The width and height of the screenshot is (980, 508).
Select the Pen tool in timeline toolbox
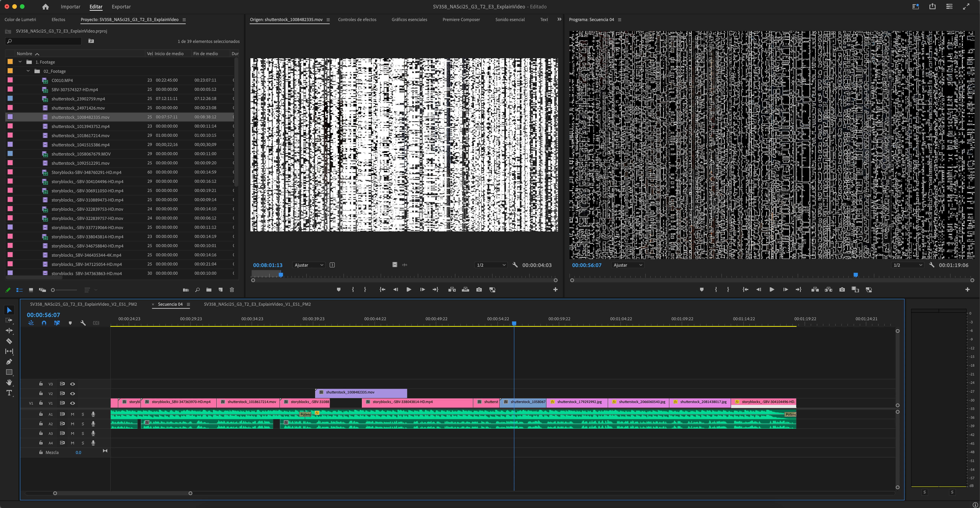coord(9,361)
